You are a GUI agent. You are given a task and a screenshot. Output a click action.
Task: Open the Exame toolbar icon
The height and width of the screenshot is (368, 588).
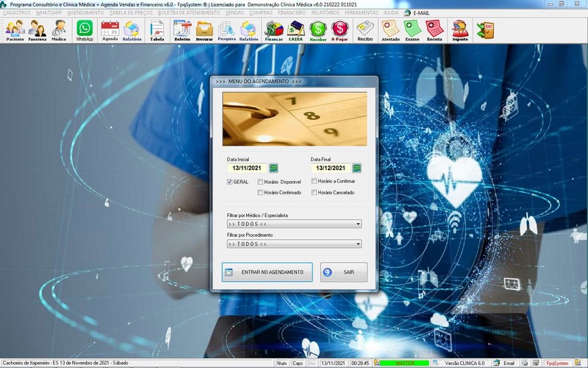click(x=412, y=30)
